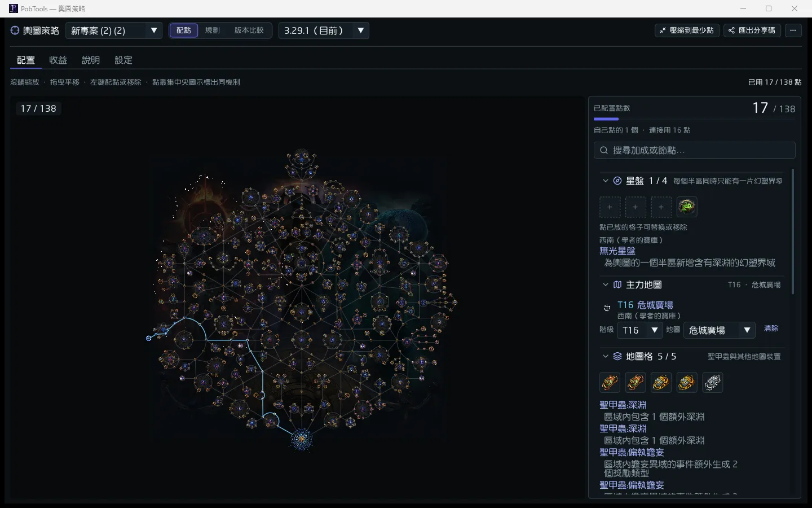Switch mode to 版本比較
Viewport: 812px width, 508px height.
(x=249, y=30)
